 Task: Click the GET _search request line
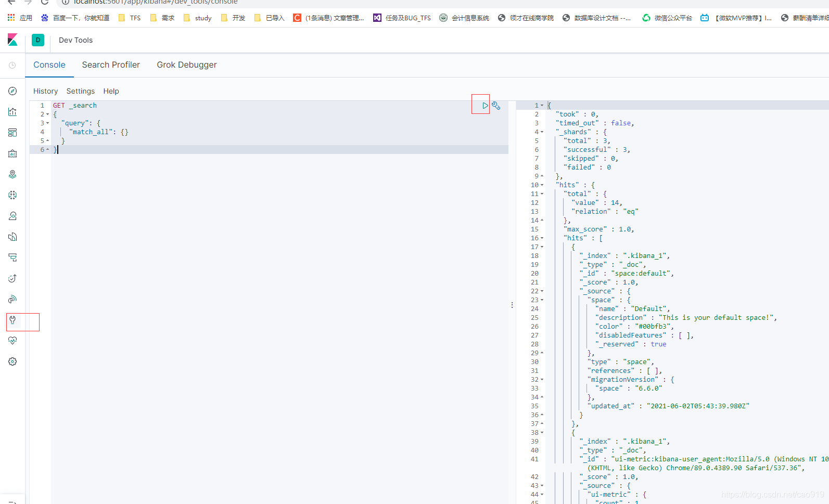75,106
